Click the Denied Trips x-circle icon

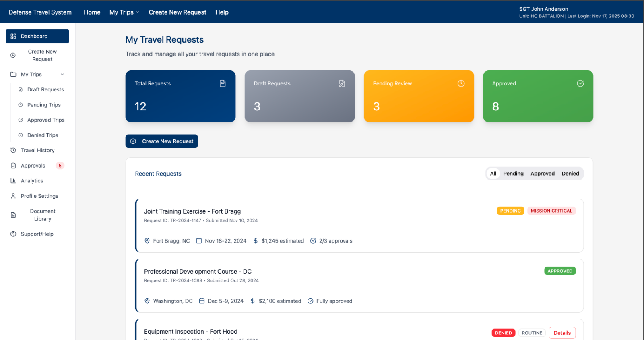point(21,135)
